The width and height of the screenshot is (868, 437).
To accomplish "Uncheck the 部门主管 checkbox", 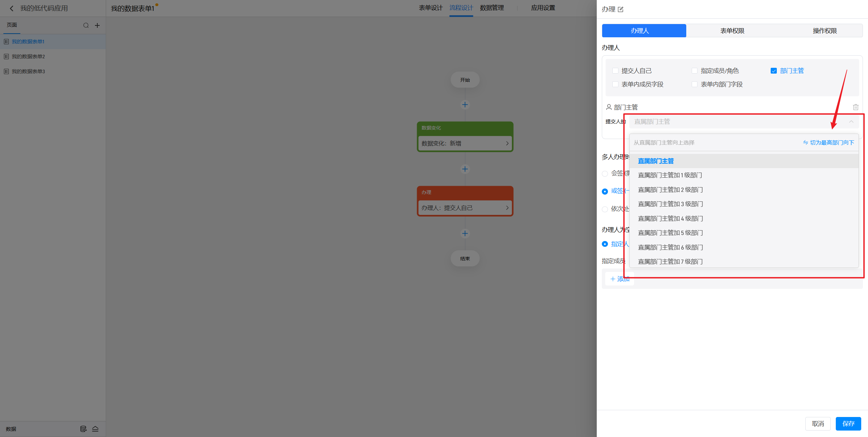I will tap(774, 71).
